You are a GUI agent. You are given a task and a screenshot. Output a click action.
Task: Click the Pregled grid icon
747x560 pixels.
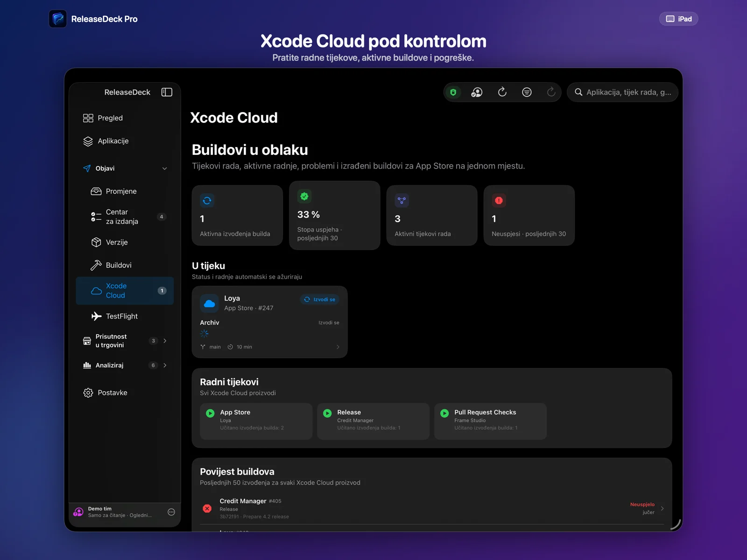pyautogui.click(x=88, y=118)
